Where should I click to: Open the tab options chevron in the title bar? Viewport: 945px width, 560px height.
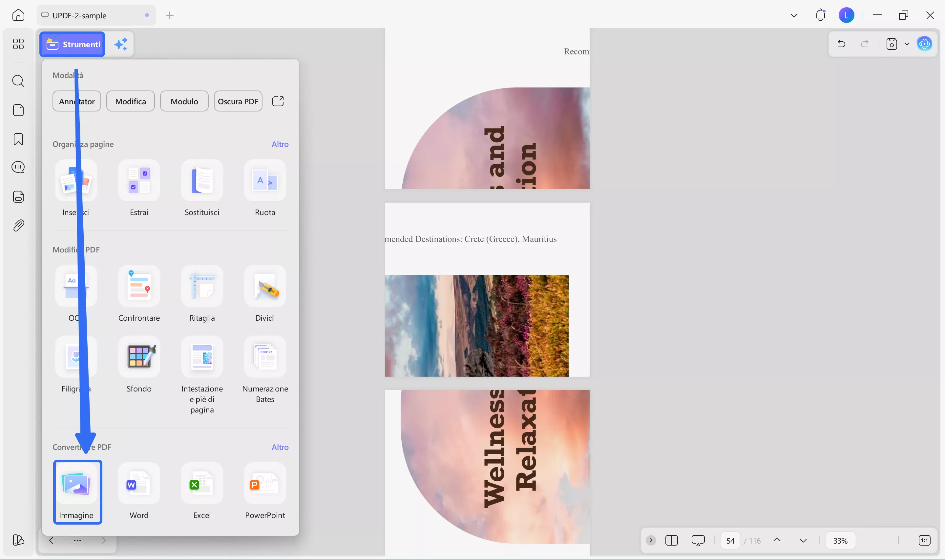[794, 15]
